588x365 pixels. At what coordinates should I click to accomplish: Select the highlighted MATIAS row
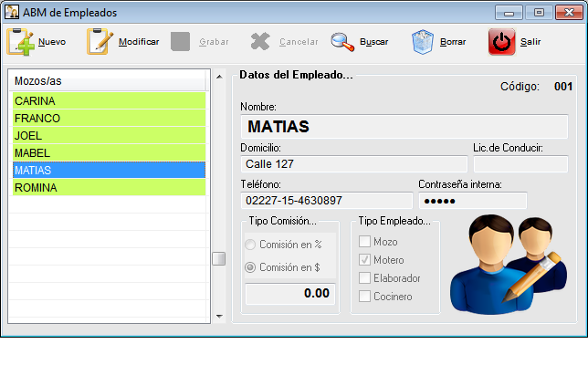point(110,170)
